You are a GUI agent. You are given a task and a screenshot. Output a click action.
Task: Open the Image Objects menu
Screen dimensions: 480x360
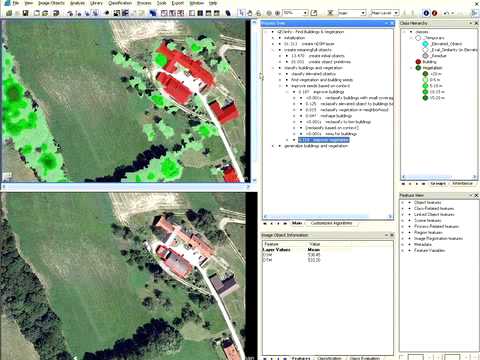pos(51,3)
